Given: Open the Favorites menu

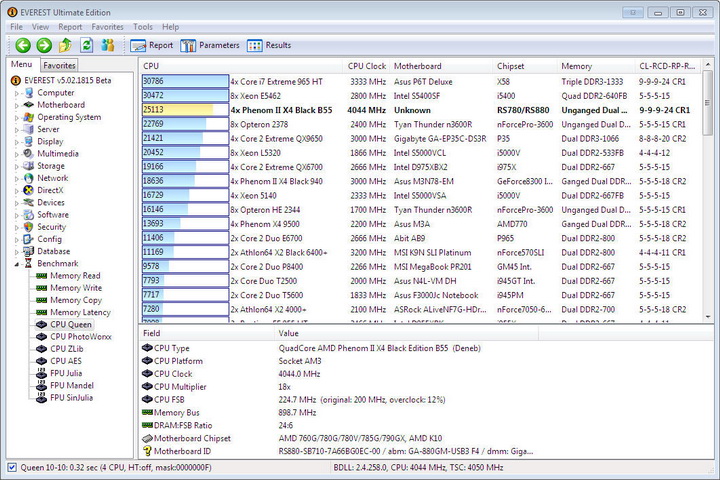Looking at the screenshot, I should coord(107,27).
